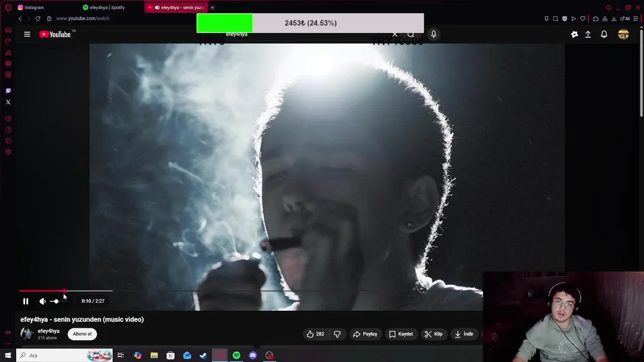
Task: Add page to bookmarks with heart icon
Action: (x=583, y=19)
